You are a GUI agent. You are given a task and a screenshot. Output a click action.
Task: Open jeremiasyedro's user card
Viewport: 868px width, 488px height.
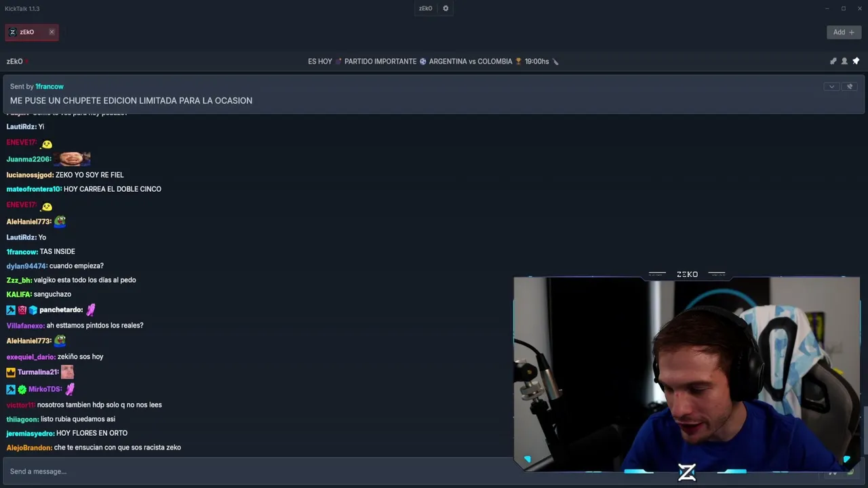tap(31, 433)
